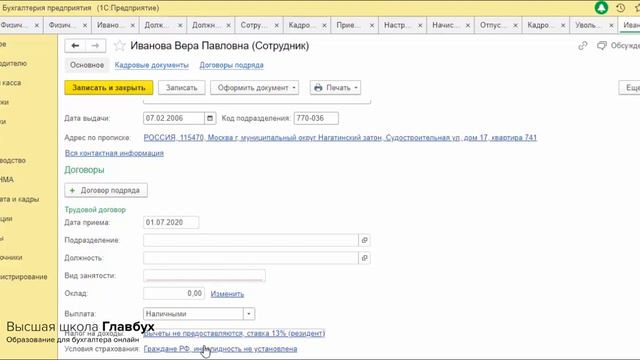
Task: Close the Уволь... tab
Action: pyautogui.click(x=611, y=25)
